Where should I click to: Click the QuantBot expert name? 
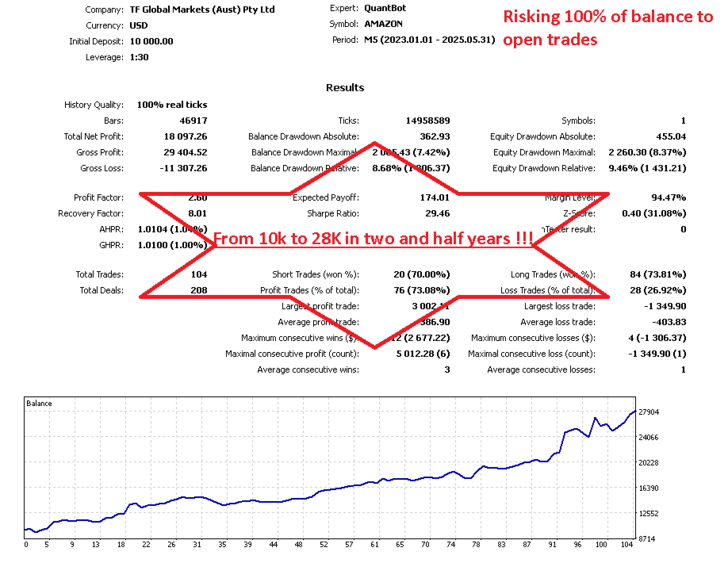[x=385, y=8]
